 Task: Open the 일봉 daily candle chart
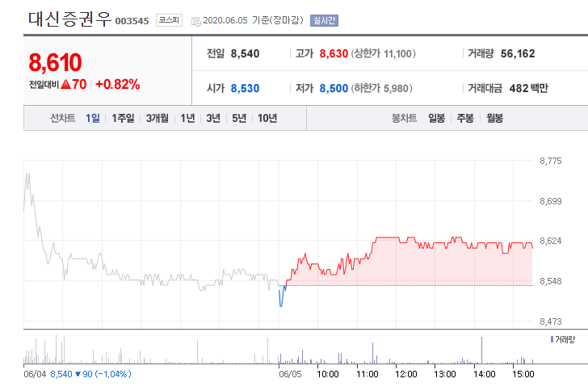tap(436, 118)
